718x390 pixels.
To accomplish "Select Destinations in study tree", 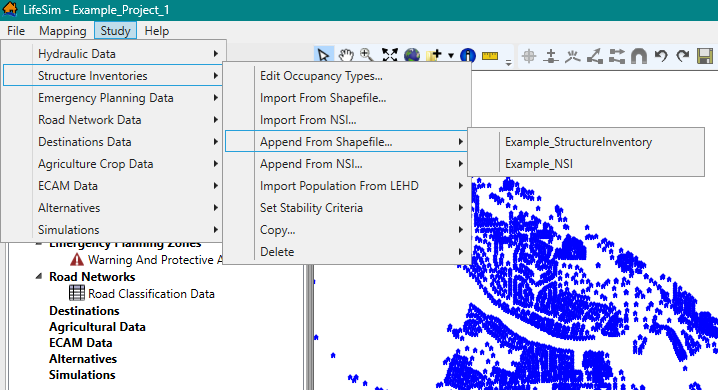I will pos(84,311).
